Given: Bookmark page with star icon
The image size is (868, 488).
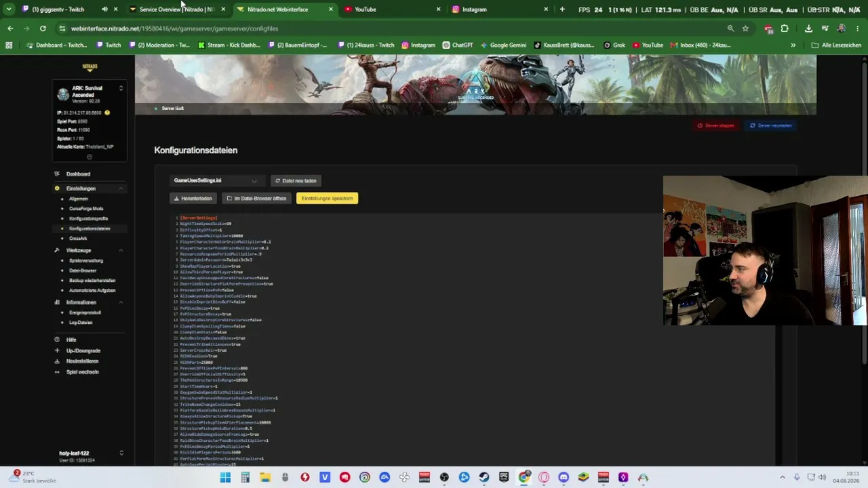Looking at the screenshot, I should (745, 28).
